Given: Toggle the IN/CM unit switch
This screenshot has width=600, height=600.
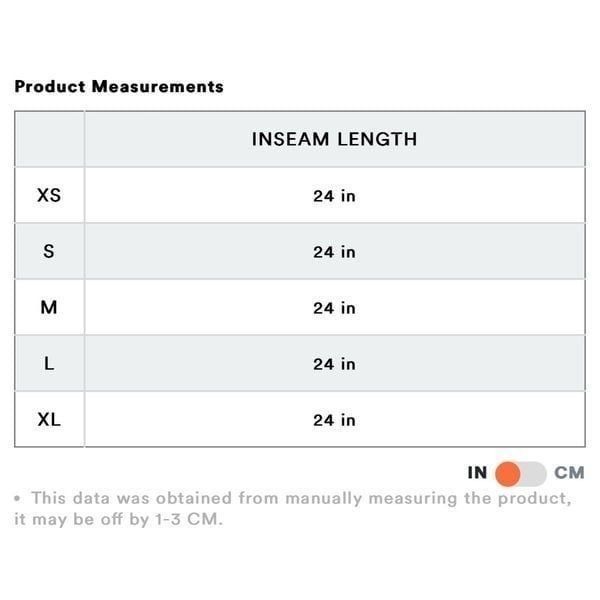Looking at the screenshot, I should (520, 474).
